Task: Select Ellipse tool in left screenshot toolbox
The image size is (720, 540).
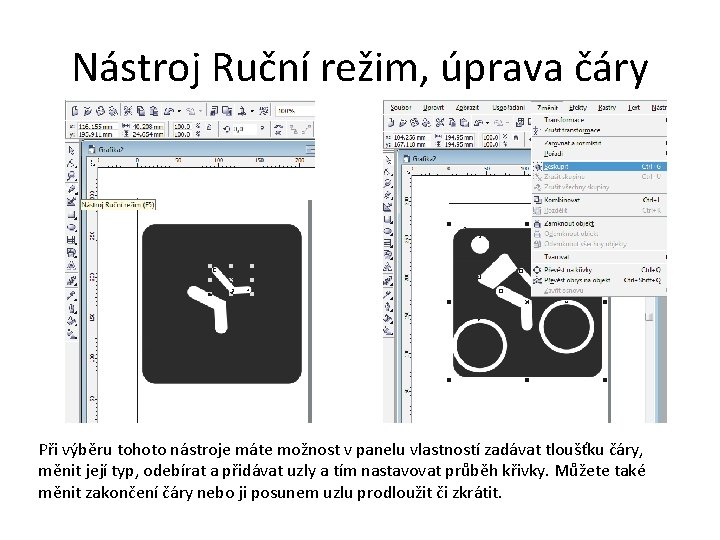Action: (72, 227)
